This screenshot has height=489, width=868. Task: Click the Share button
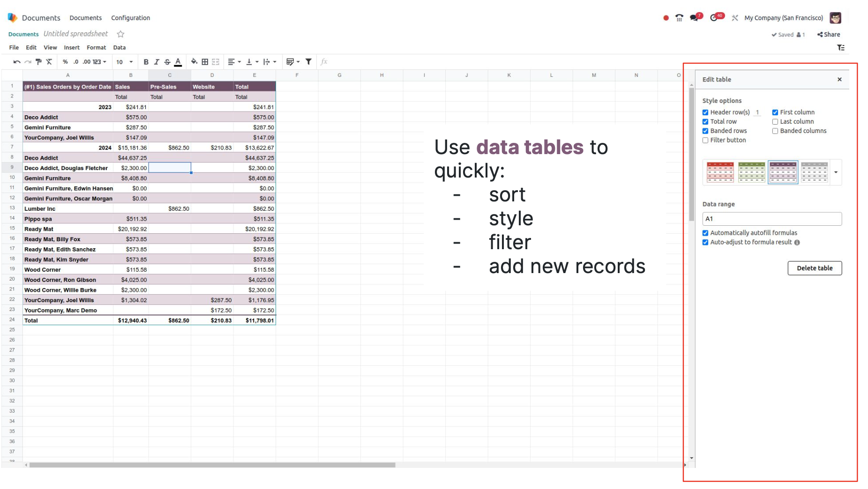(x=829, y=34)
